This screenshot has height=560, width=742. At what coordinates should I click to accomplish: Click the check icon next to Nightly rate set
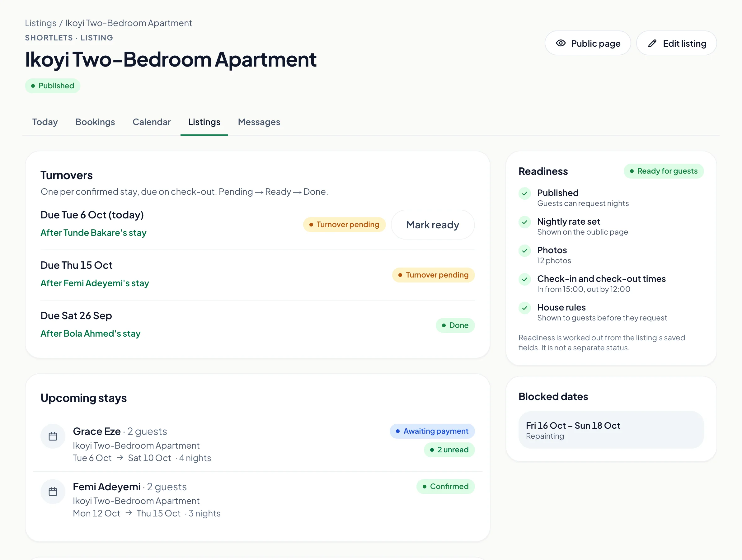(x=525, y=222)
